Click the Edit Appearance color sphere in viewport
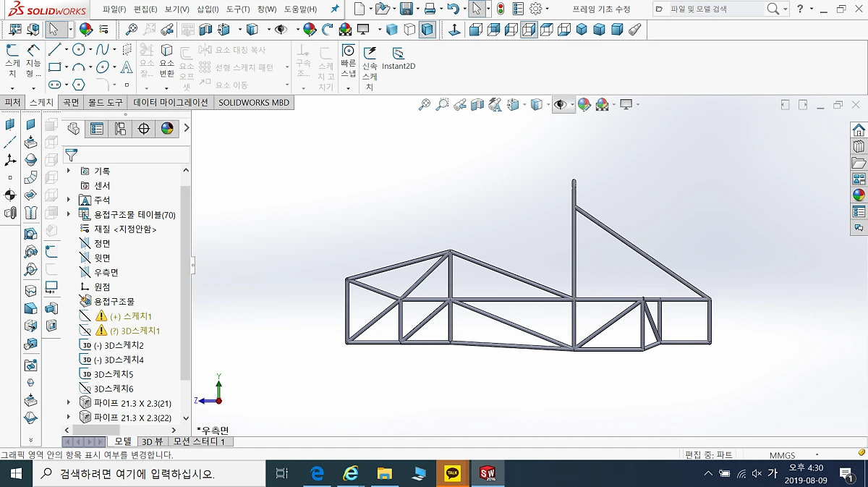 coord(584,105)
